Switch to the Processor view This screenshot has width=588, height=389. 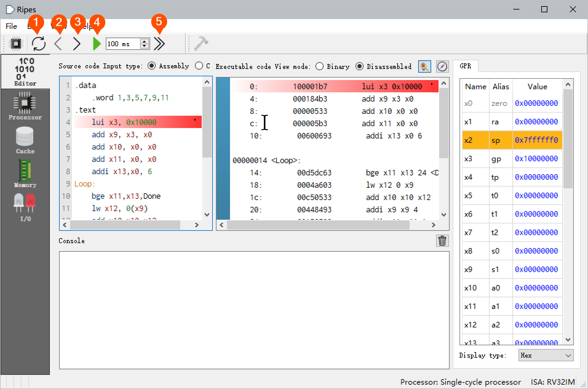tap(25, 106)
